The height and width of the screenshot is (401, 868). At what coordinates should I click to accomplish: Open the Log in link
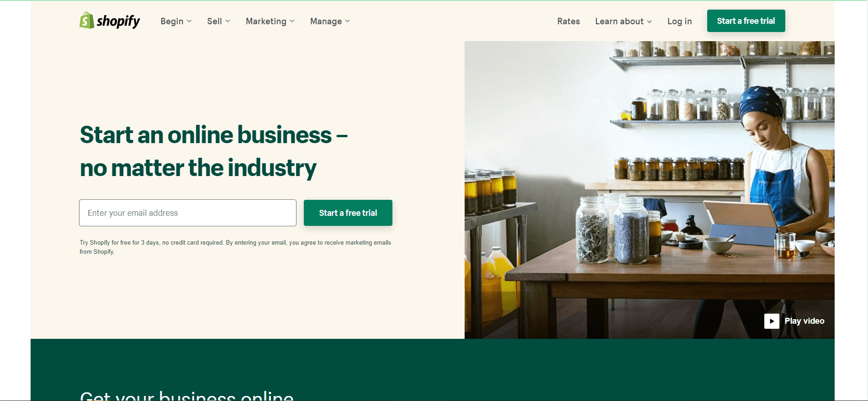click(679, 21)
